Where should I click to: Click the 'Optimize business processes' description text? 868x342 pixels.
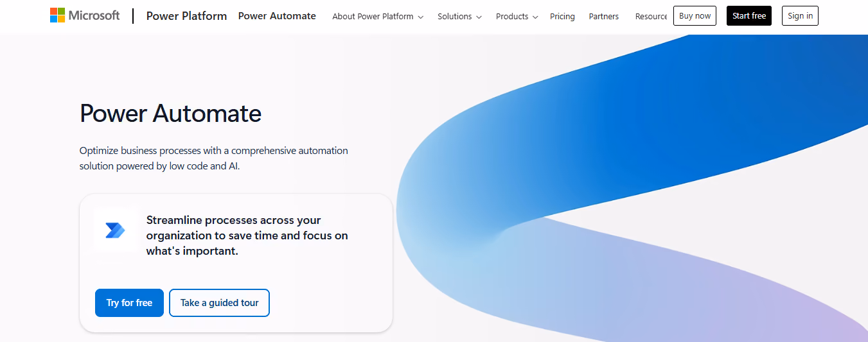[214, 158]
